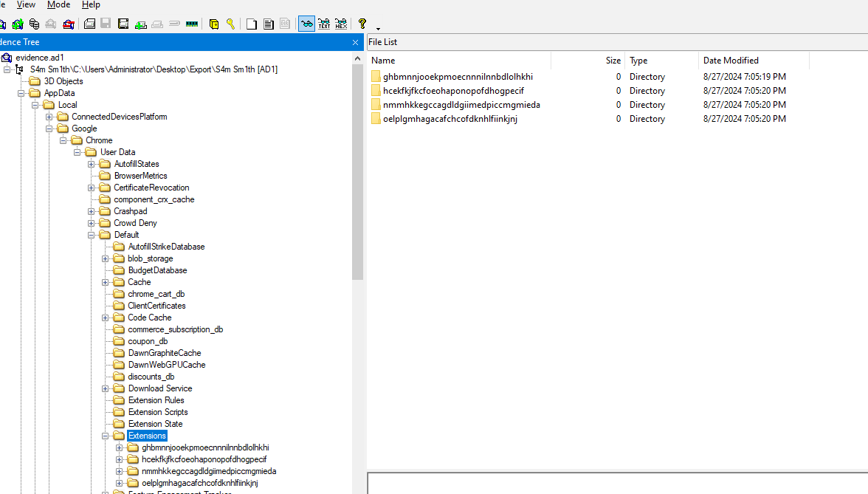Screen dimensions: 868x494
Task: Collapse the User Data folder node
Action: point(77,152)
